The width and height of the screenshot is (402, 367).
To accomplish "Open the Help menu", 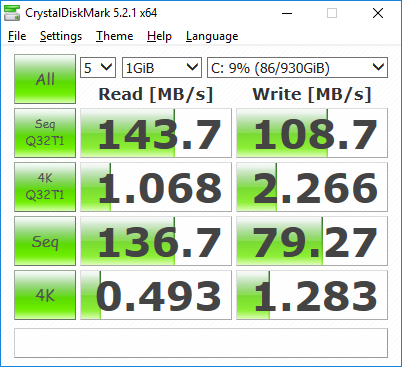I will pyautogui.click(x=159, y=36).
